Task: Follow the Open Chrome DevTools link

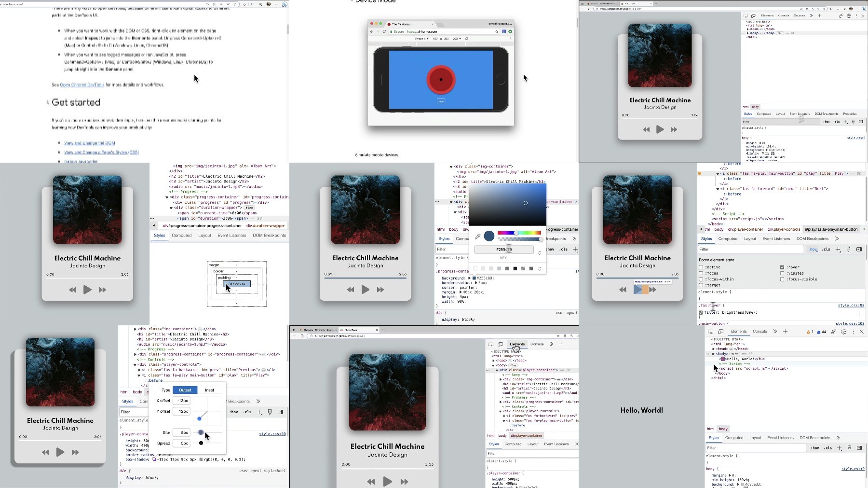Action: coord(82,85)
